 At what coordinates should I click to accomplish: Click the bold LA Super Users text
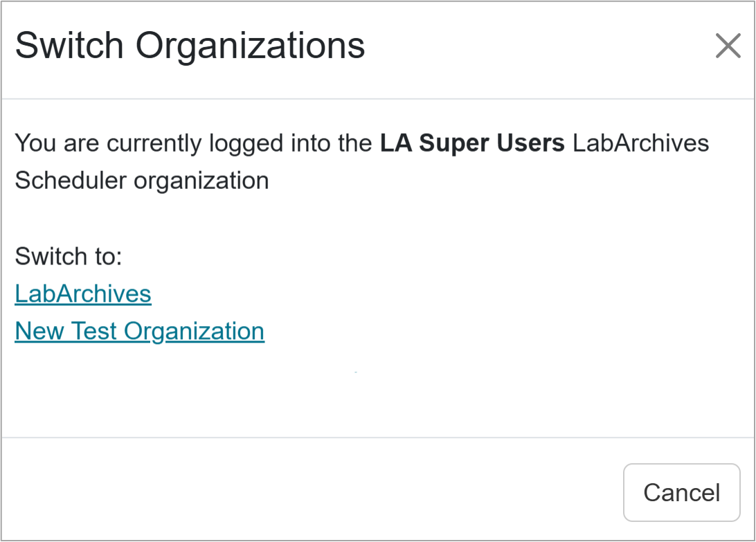[471, 143]
